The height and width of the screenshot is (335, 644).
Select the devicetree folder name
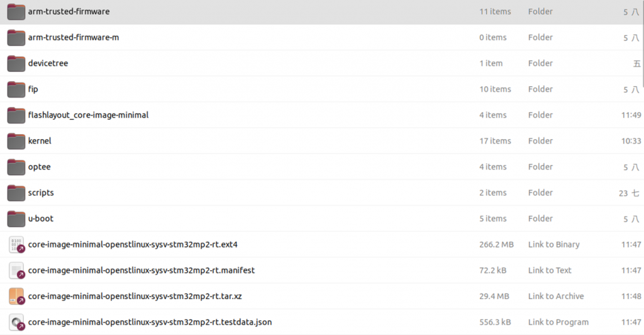point(48,64)
